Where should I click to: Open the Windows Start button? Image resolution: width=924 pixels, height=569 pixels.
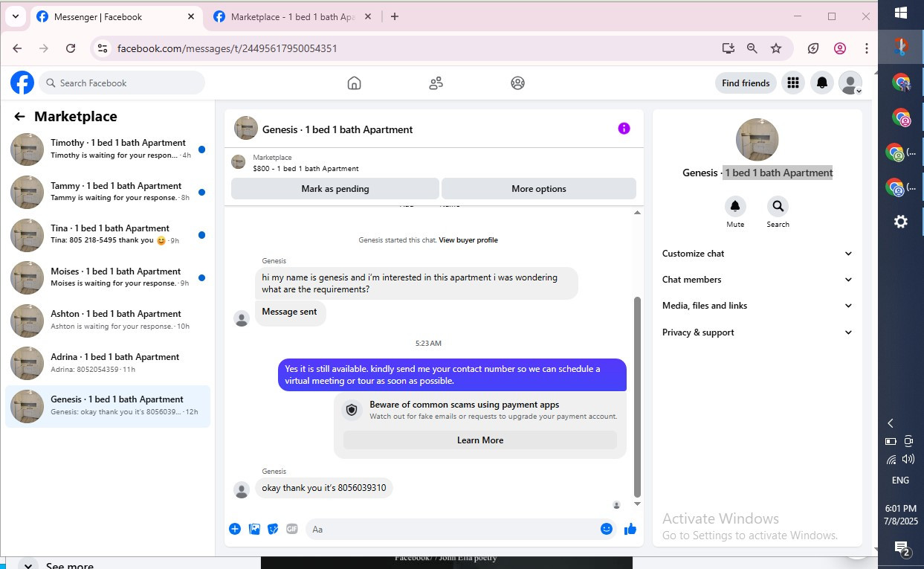coord(901,13)
